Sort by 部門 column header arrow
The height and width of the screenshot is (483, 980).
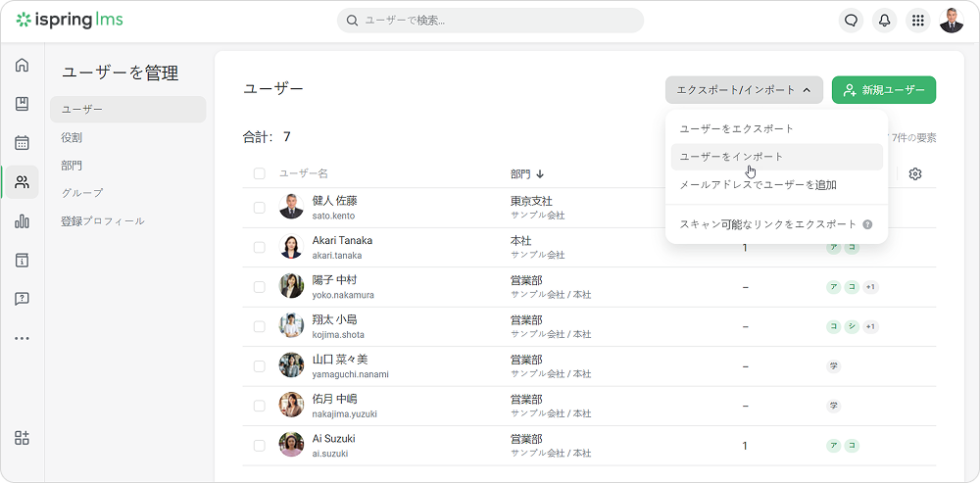pyautogui.click(x=540, y=174)
